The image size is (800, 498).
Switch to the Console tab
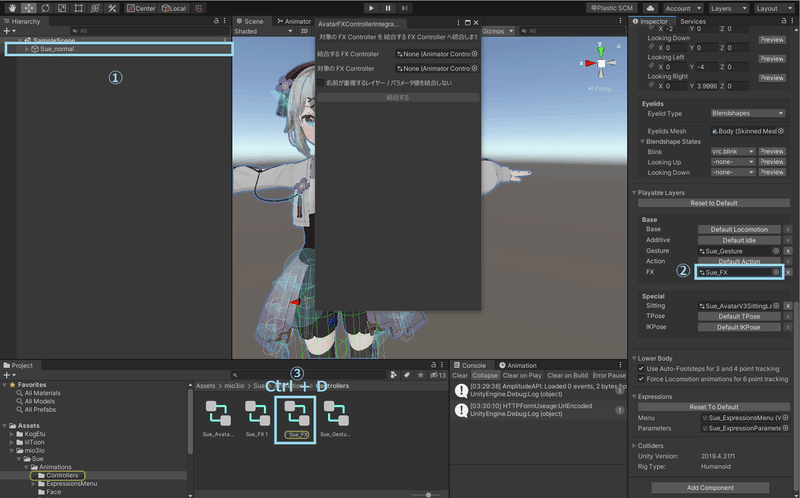(469, 365)
